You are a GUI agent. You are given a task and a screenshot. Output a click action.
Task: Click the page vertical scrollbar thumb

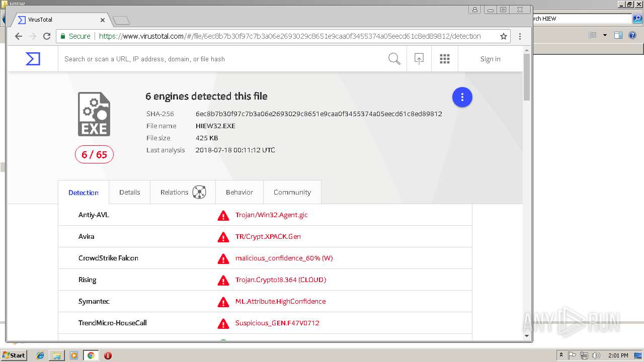pyautogui.click(x=527, y=76)
